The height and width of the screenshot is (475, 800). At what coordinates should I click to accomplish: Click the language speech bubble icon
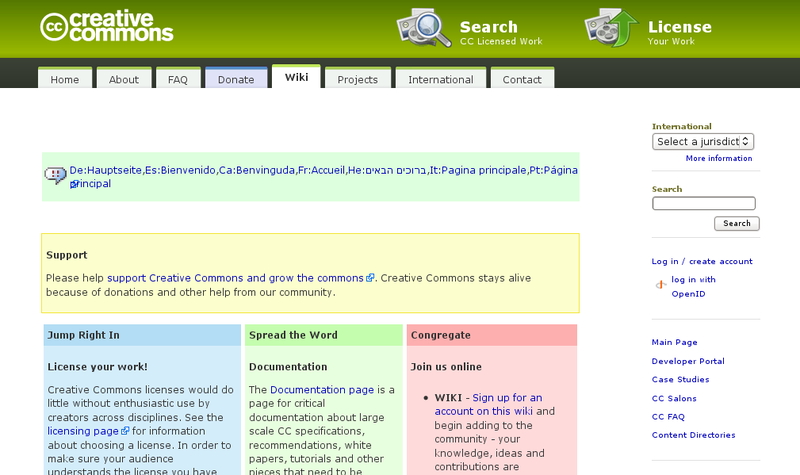(x=55, y=176)
